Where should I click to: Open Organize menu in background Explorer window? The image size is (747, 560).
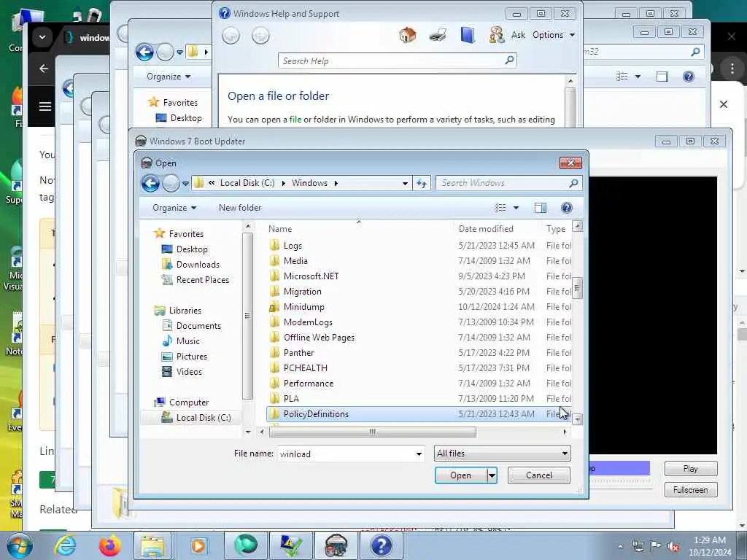coord(169,77)
